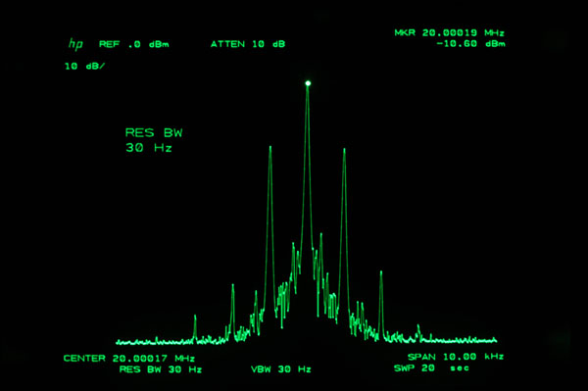Select the 10 dB/ scale label
588x391 pixels.
(x=84, y=67)
